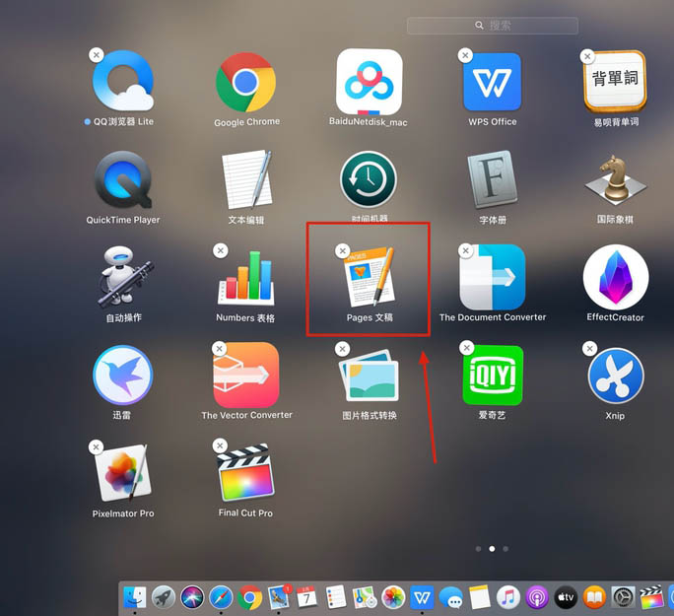The image size is (674, 616).
Task: Remove WPS Office via its X badge
Action: [465, 55]
